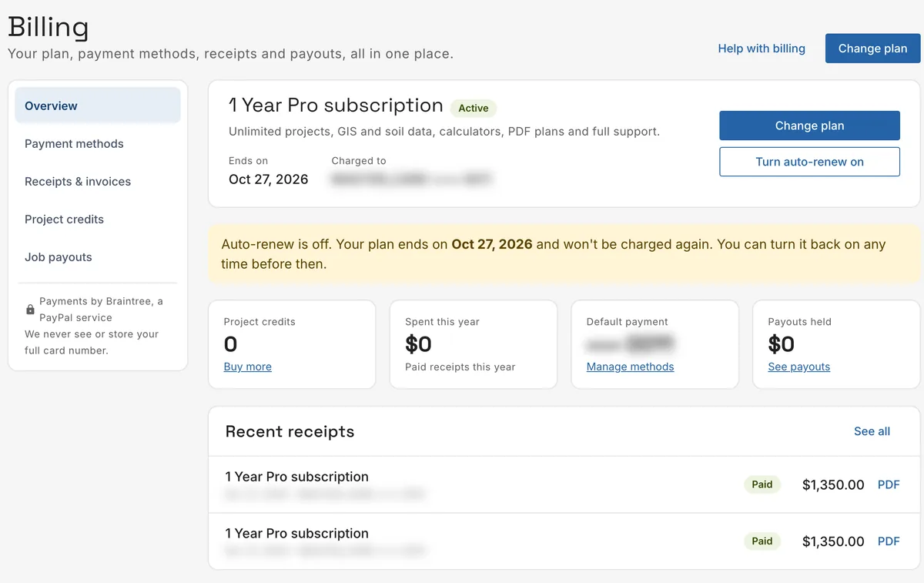Click the 'Ends on' Oct 27, 2026 date
Image resolution: width=924 pixels, height=583 pixels.
268,179
